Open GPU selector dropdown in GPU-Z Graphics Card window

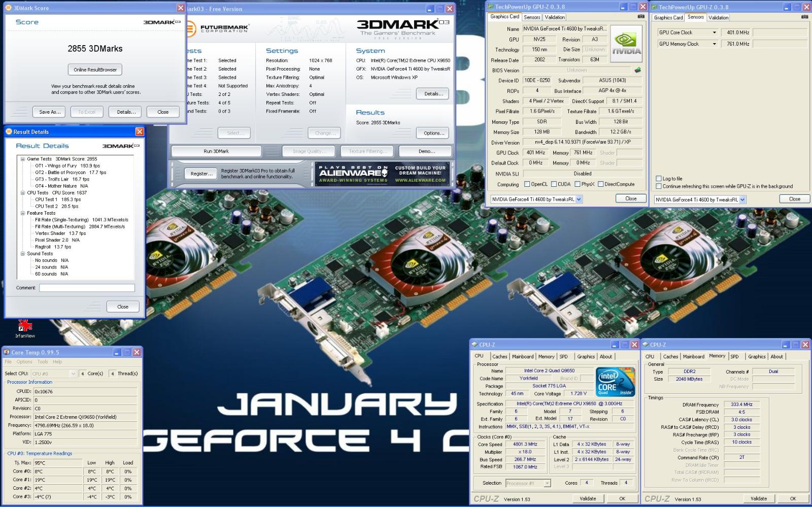coord(579,199)
